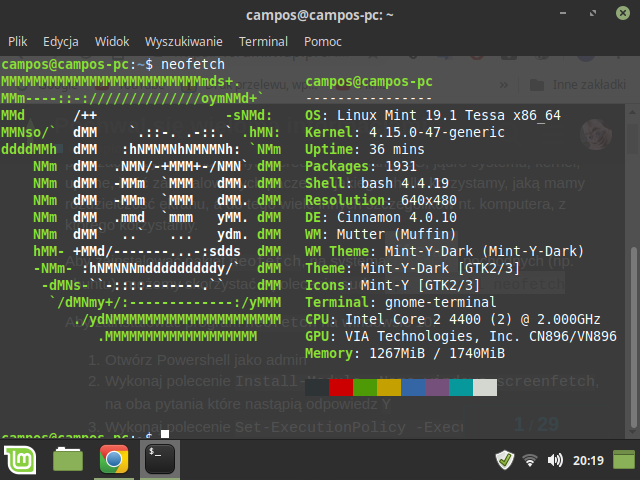
Task: Launch the file manager from the panel
Action: click(67, 459)
